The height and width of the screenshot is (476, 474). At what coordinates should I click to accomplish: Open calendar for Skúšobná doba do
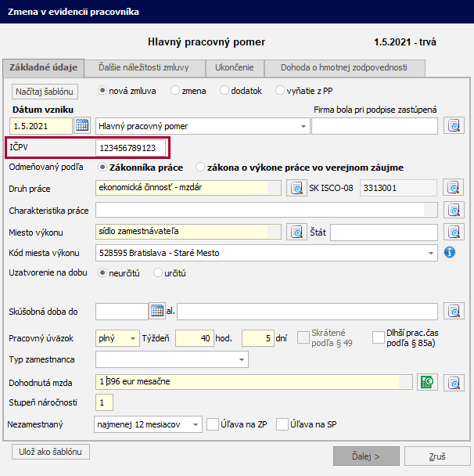click(x=156, y=311)
